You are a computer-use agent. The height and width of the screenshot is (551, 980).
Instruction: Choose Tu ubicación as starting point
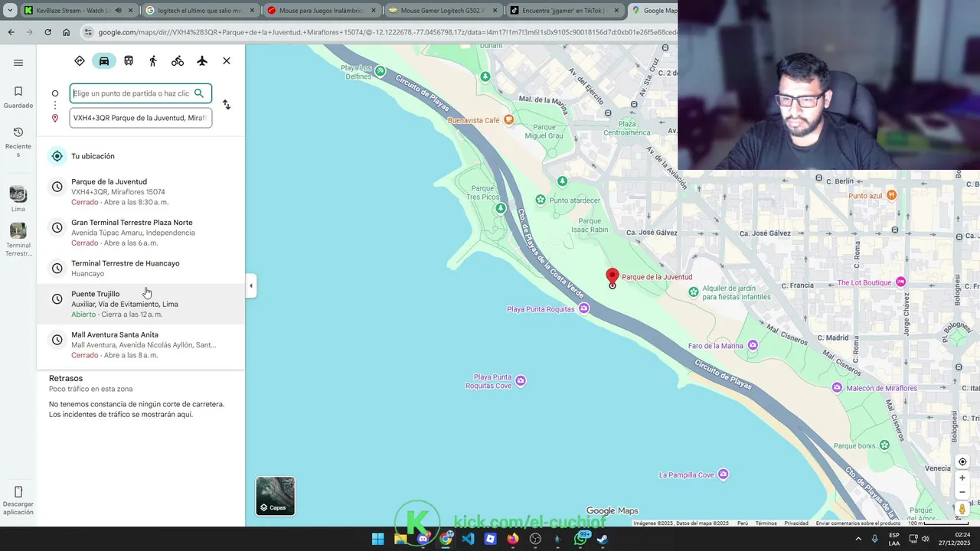point(141,156)
